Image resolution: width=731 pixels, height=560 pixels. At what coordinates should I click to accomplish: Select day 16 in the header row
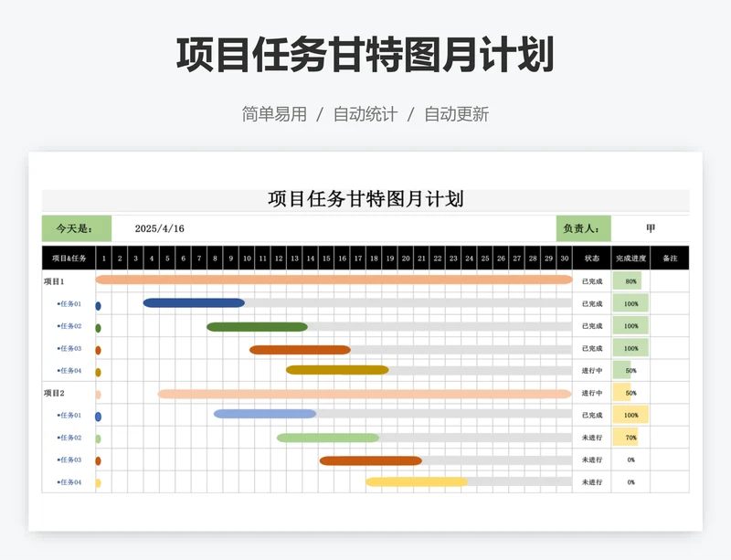342,258
